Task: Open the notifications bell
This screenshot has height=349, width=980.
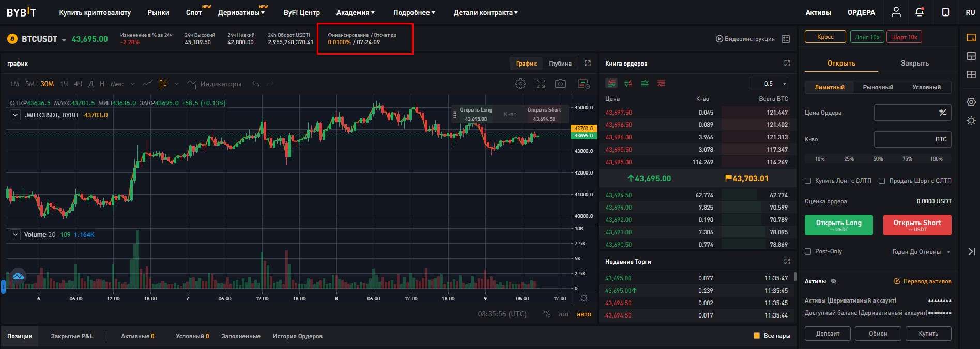Action: click(x=920, y=12)
